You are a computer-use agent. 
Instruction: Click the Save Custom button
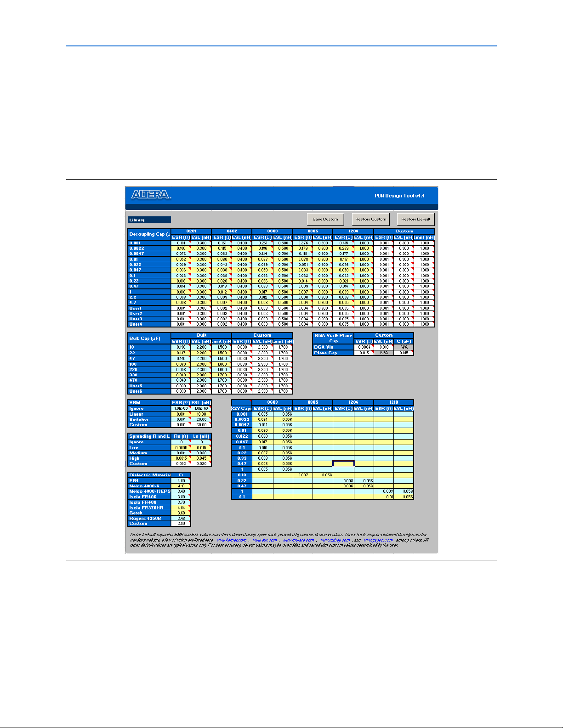pyautogui.click(x=325, y=219)
